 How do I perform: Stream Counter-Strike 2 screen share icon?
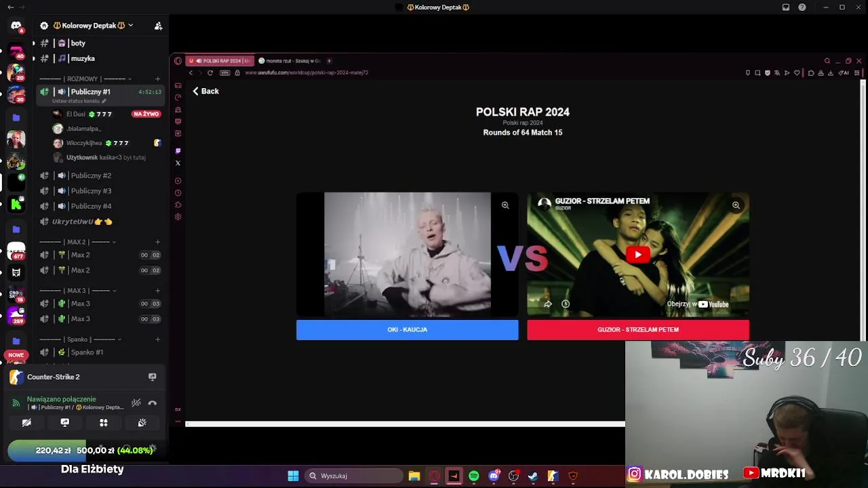point(153,377)
